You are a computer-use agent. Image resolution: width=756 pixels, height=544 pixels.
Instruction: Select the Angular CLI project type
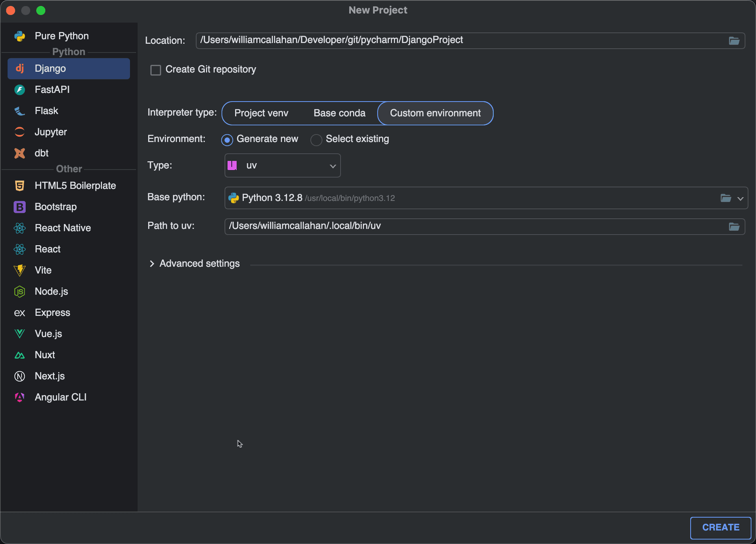tap(61, 397)
